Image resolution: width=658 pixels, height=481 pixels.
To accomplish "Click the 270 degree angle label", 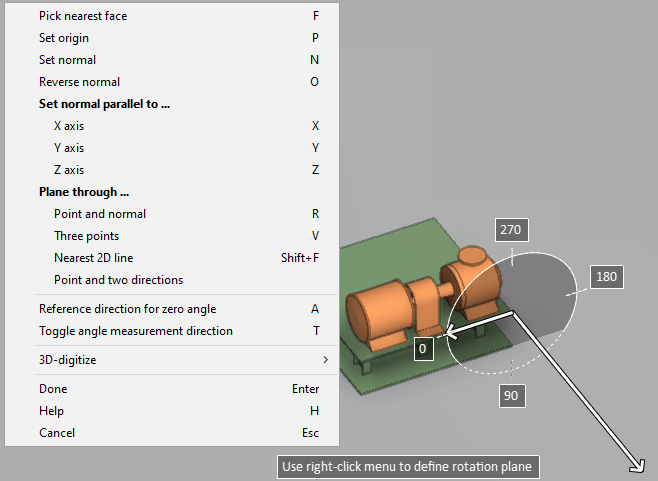I will (x=510, y=229).
